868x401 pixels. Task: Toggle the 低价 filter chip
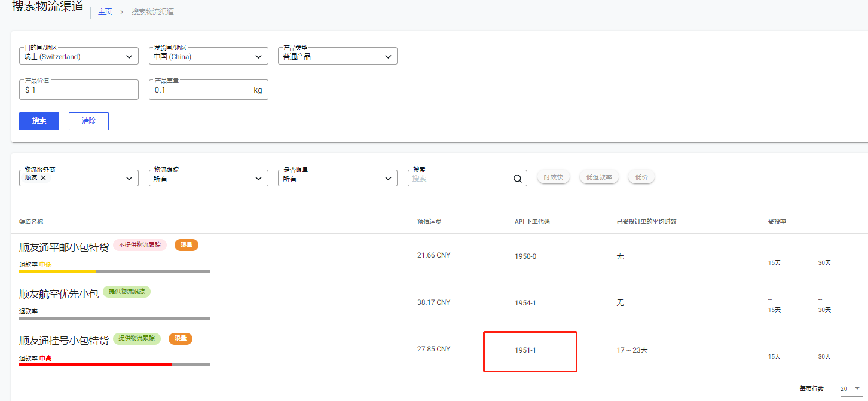coord(641,177)
